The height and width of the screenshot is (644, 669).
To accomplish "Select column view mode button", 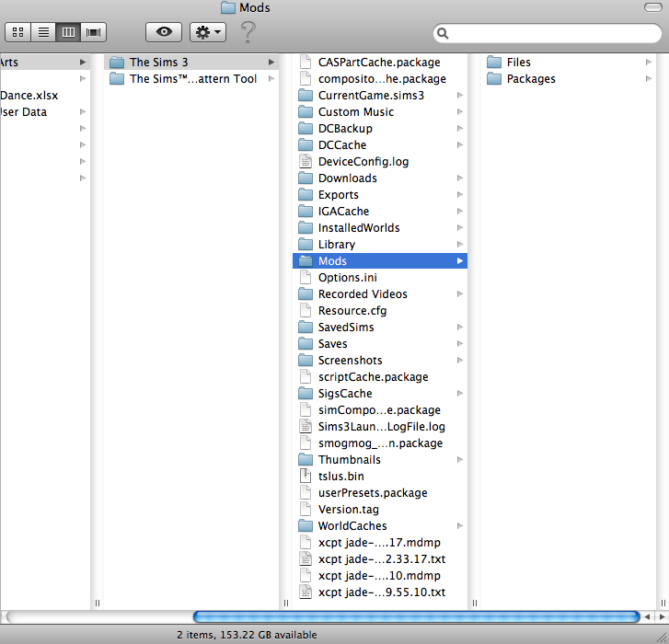I will [68, 32].
